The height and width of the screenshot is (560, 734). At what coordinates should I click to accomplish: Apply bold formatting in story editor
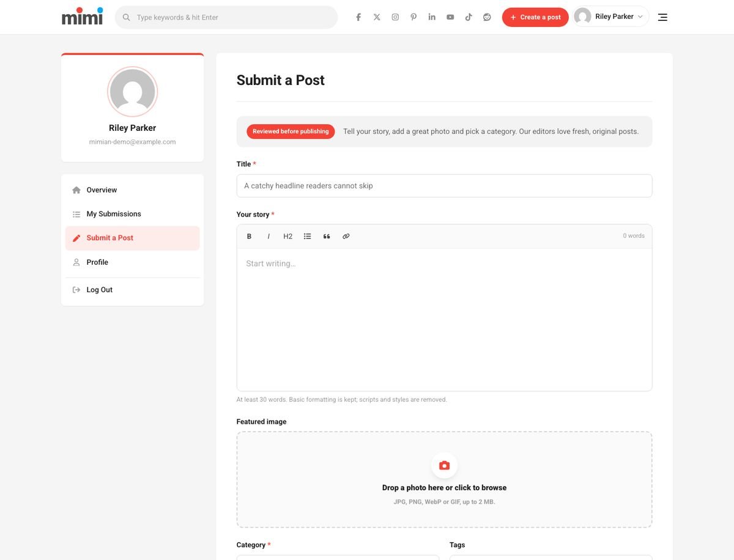(x=249, y=236)
